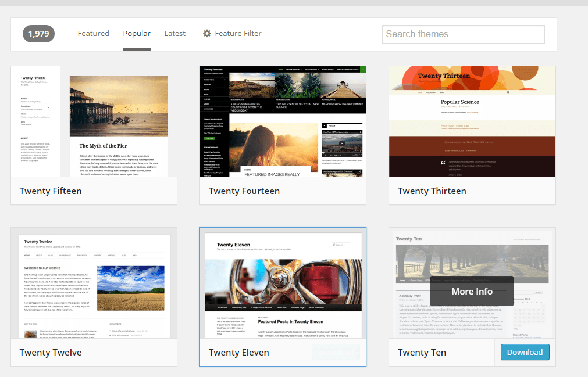Click the 1,979 theme count badge
Viewport: 588px width, 377px height.
pyautogui.click(x=38, y=34)
